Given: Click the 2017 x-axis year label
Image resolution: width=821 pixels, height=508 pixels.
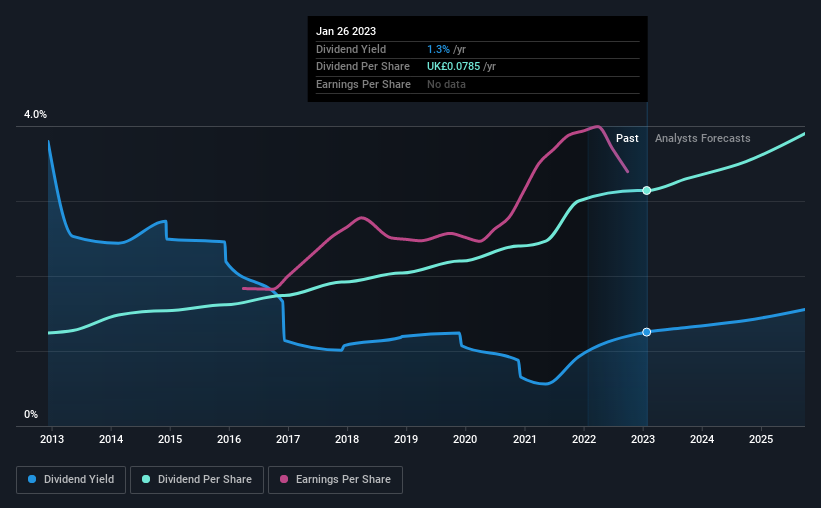Looking at the screenshot, I should point(288,439).
